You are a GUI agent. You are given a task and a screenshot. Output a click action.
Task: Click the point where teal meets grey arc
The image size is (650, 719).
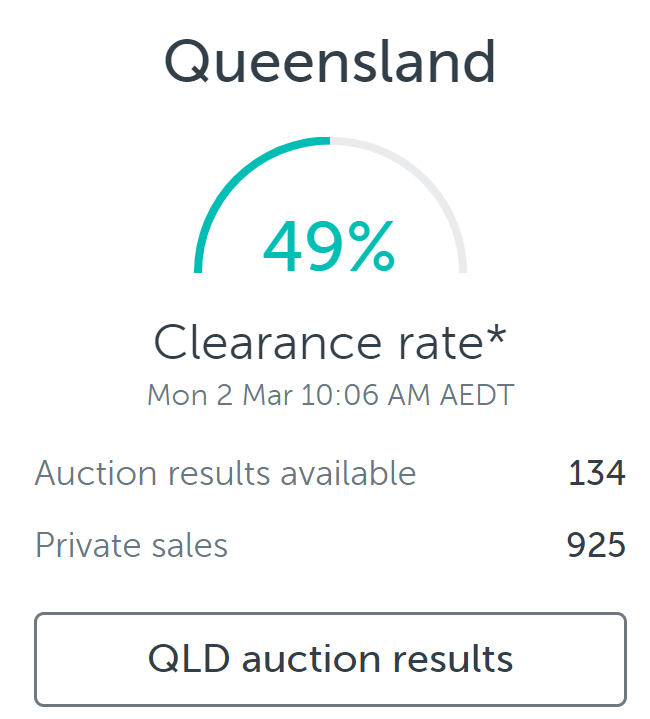(331, 141)
